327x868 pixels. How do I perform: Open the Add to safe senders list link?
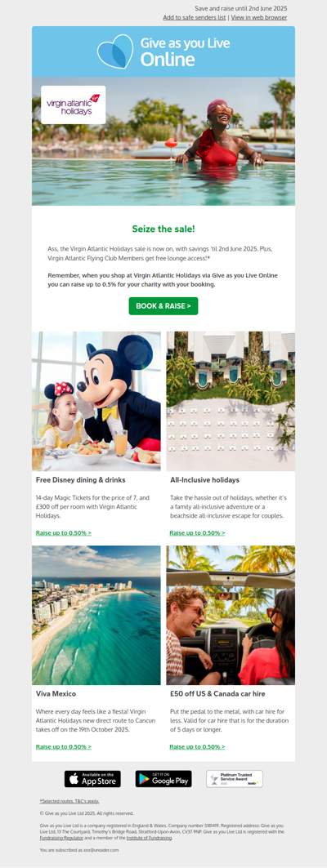(194, 18)
